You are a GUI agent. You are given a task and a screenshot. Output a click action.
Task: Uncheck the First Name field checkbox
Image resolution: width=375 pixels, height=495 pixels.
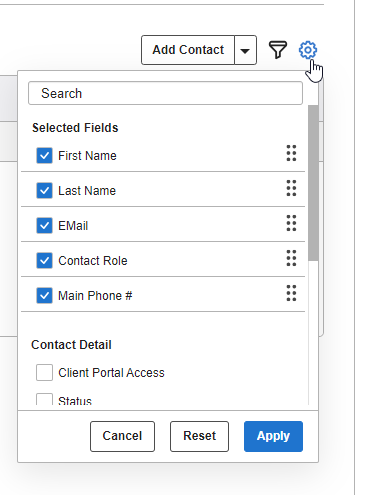44,155
